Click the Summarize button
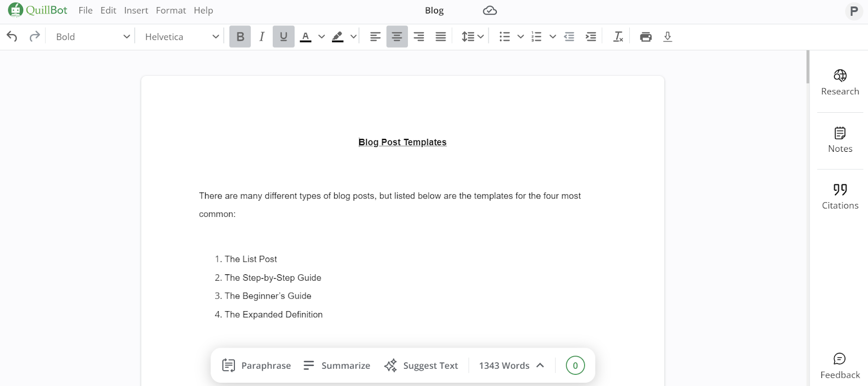This screenshot has width=868, height=386. (x=337, y=365)
